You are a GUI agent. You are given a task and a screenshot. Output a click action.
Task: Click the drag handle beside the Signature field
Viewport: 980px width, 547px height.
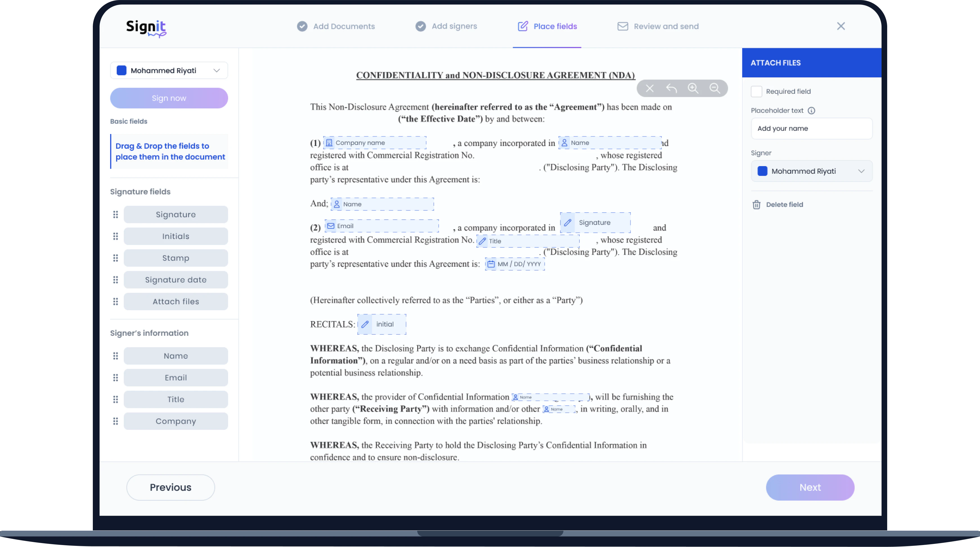tap(116, 214)
